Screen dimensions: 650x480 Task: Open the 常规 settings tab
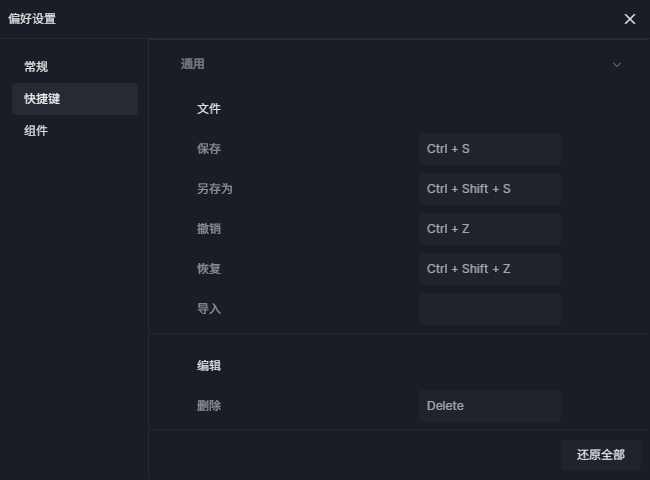click(36, 67)
